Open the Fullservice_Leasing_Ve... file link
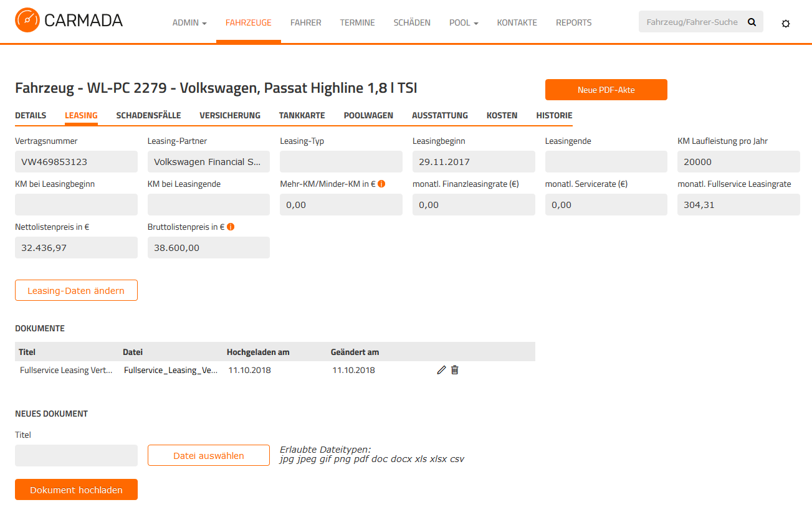 coord(171,370)
